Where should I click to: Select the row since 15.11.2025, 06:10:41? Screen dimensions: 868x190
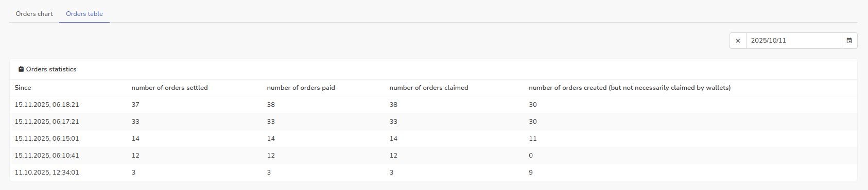tap(433, 155)
